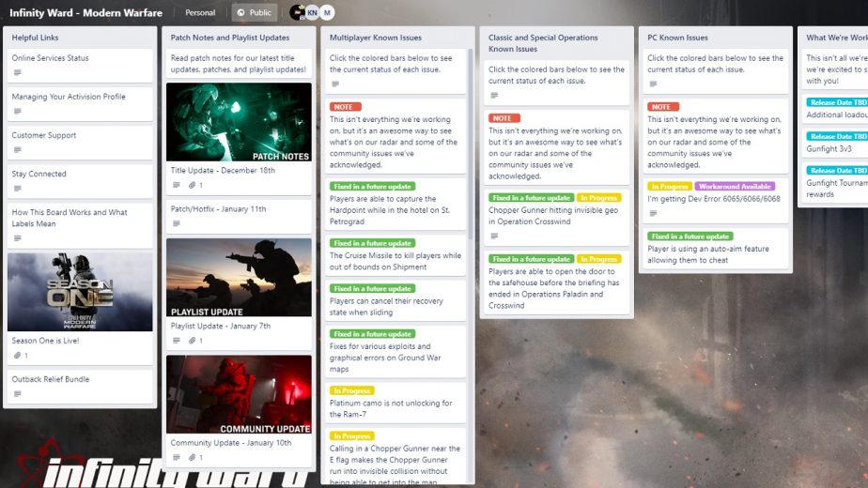Click description icon on Patch/Hotfix January 11th
Viewport: 868px width, 488px height.
176,223
